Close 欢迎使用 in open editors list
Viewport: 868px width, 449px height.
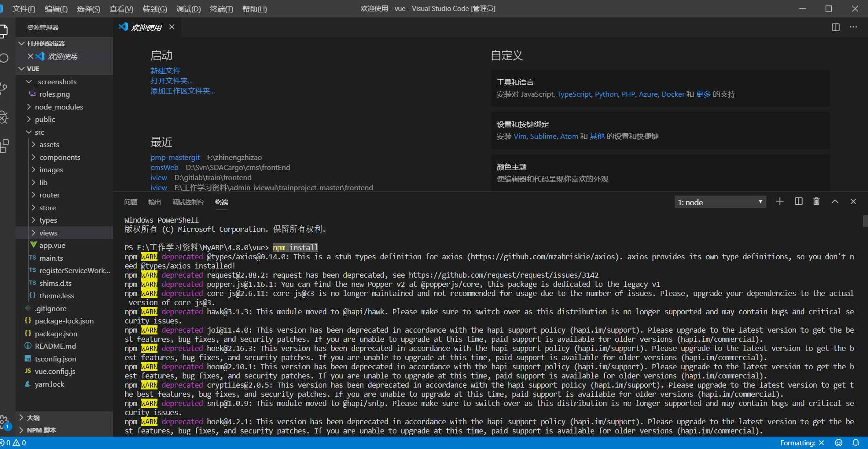(30, 56)
